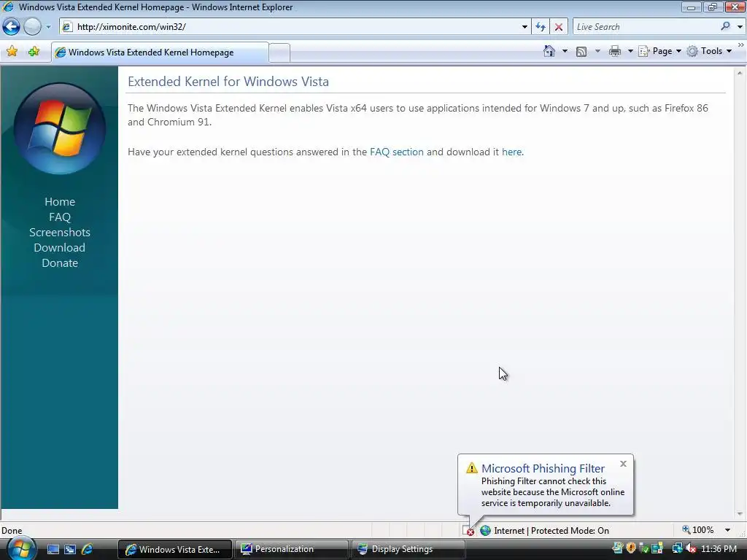747x560 pixels.
Task: Click the Home page icon
Action: click(x=549, y=51)
